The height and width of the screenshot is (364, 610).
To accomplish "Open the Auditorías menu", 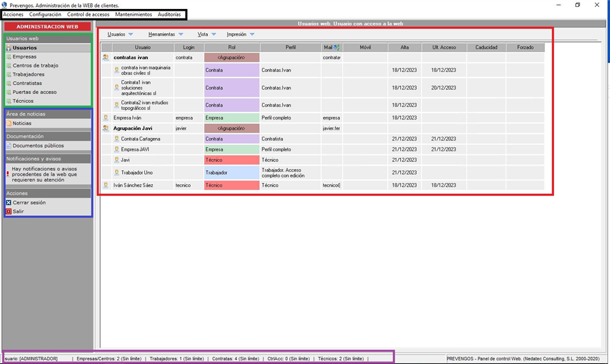I will 165,14.
